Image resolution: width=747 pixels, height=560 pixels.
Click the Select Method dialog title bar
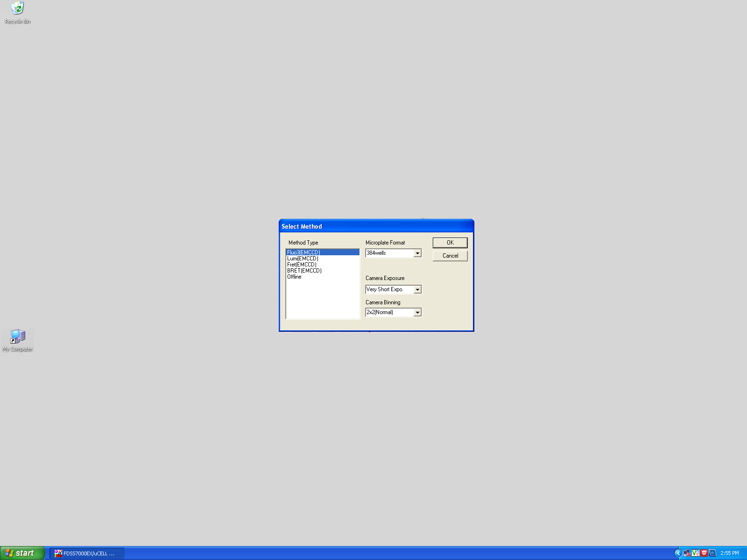(x=376, y=226)
